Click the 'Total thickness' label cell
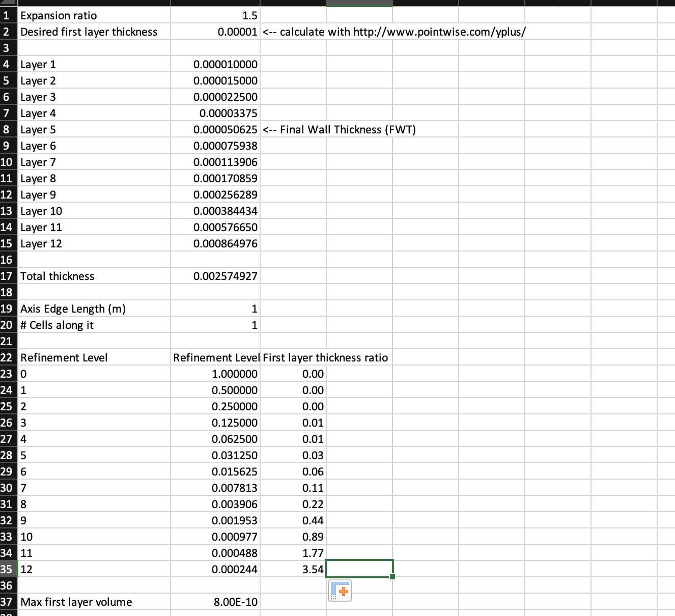675x616 pixels. pos(94,276)
